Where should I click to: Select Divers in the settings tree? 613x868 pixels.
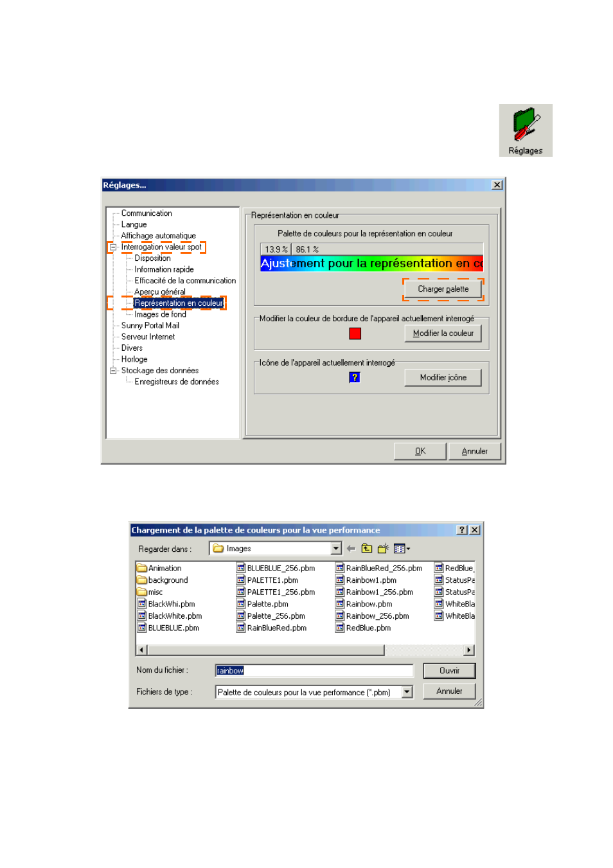[132, 348]
